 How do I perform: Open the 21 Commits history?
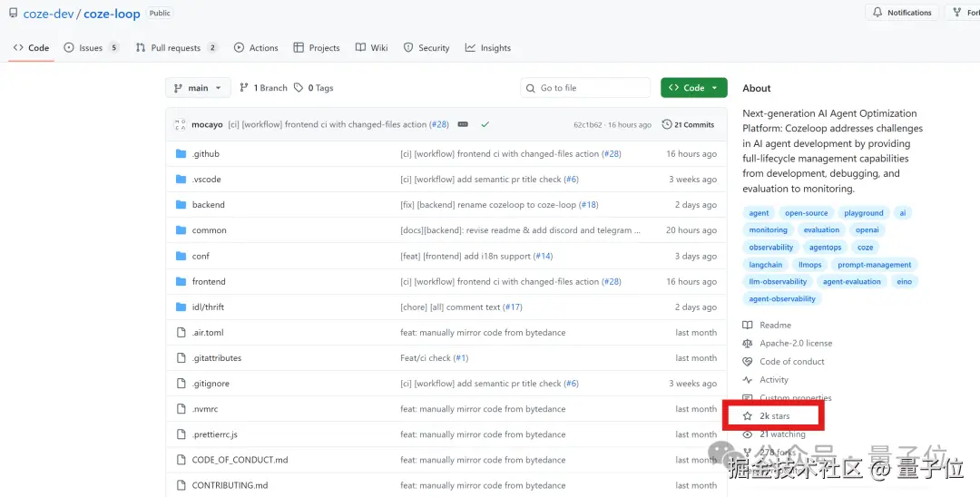coord(688,124)
